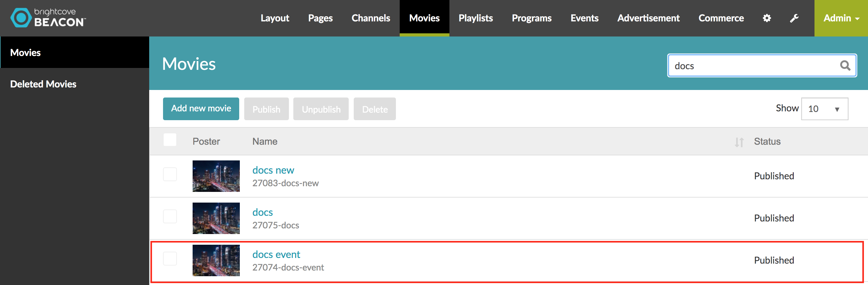Toggle the select-all checkbox in header
The height and width of the screenshot is (285, 868).
170,140
